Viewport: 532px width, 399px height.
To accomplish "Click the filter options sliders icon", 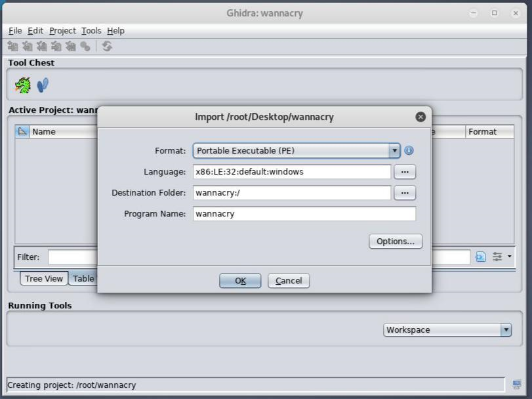I will click(x=498, y=257).
